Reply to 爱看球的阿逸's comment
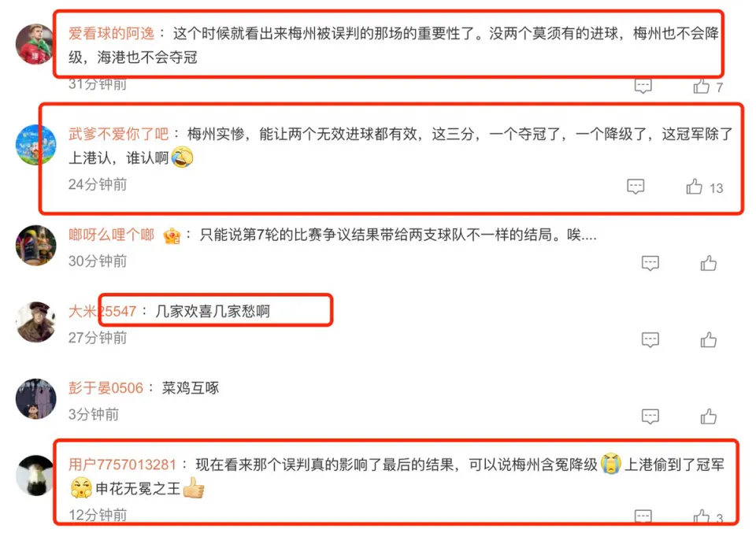Viewport: 756px width, 533px height. click(x=643, y=86)
